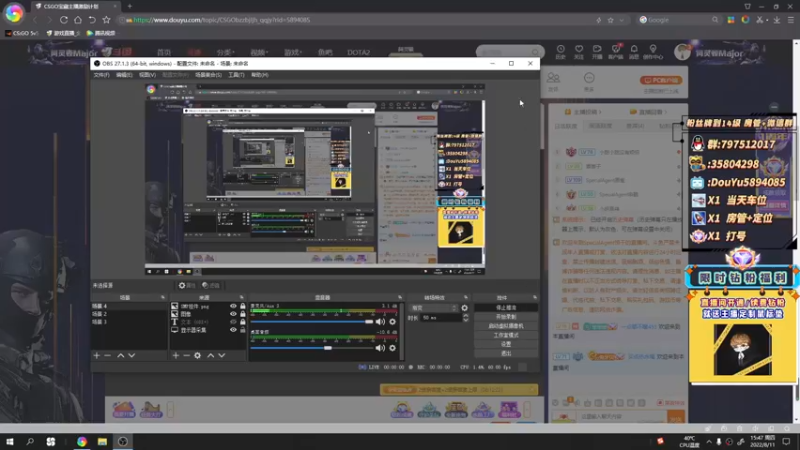This screenshot has width=800, height=450.
Task: Toggle lock on 文本 (GDI+) source
Action: (243, 322)
